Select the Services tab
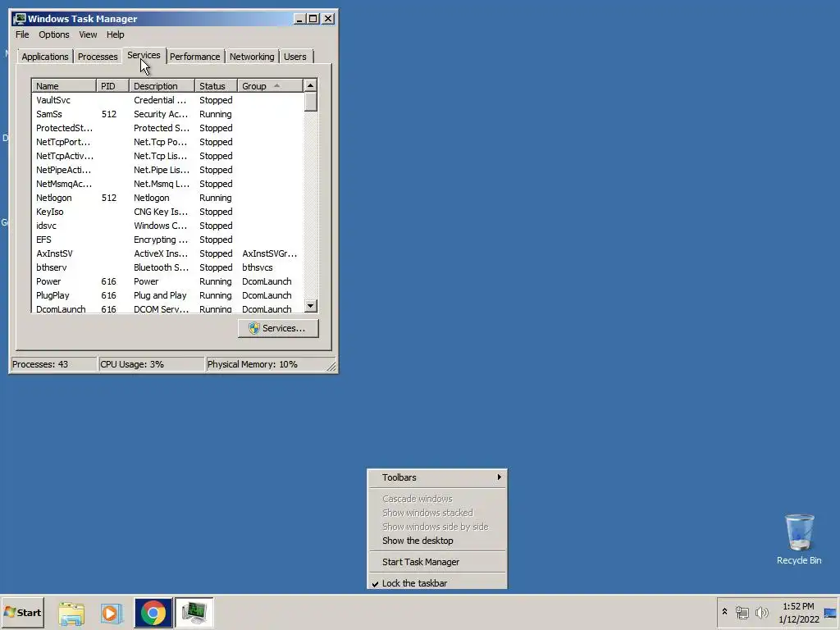840x630 pixels. 144,55
